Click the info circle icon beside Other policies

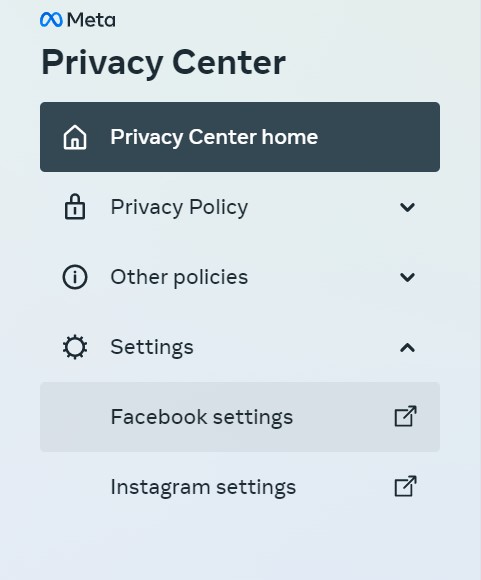[75, 277]
